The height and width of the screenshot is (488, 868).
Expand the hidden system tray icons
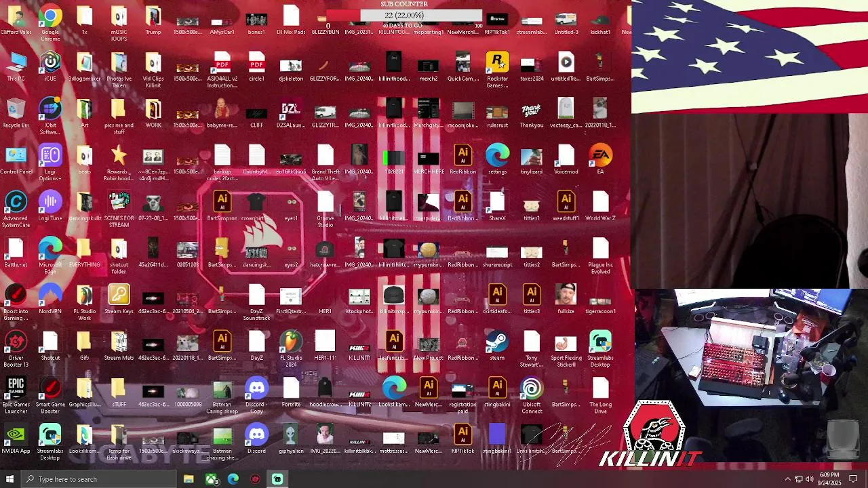pyautogui.click(x=787, y=479)
